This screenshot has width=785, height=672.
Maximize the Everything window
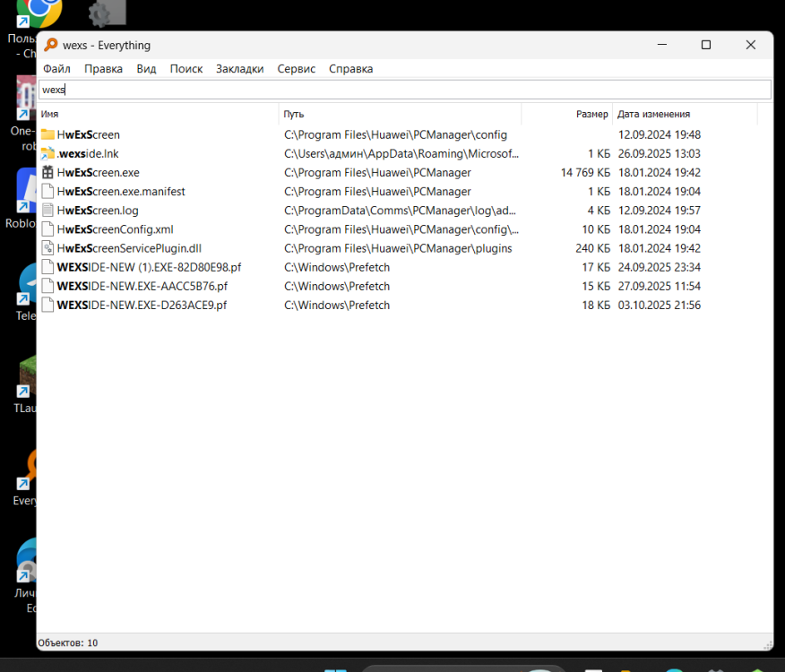click(x=706, y=45)
